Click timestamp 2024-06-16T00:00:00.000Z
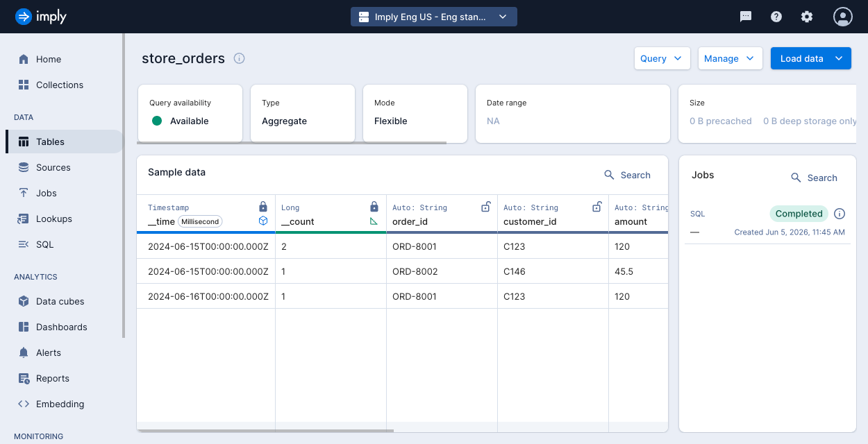The height and width of the screenshot is (444, 868). [x=208, y=296]
